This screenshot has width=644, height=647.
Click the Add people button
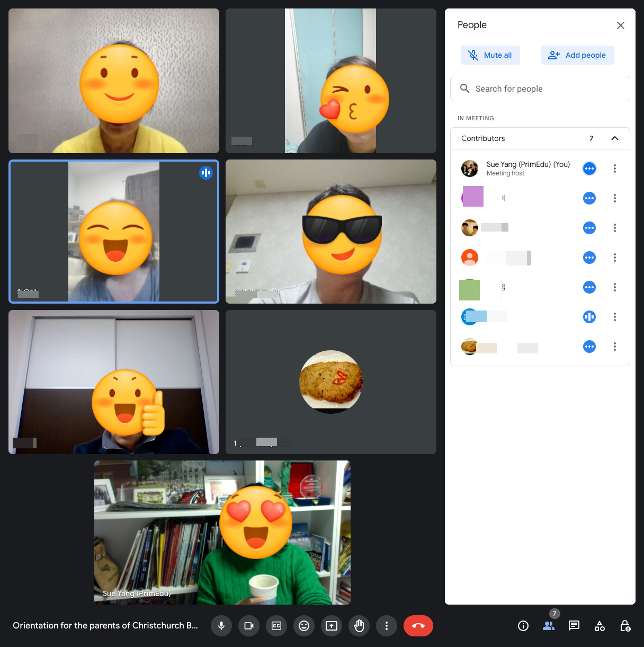(x=577, y=55)
